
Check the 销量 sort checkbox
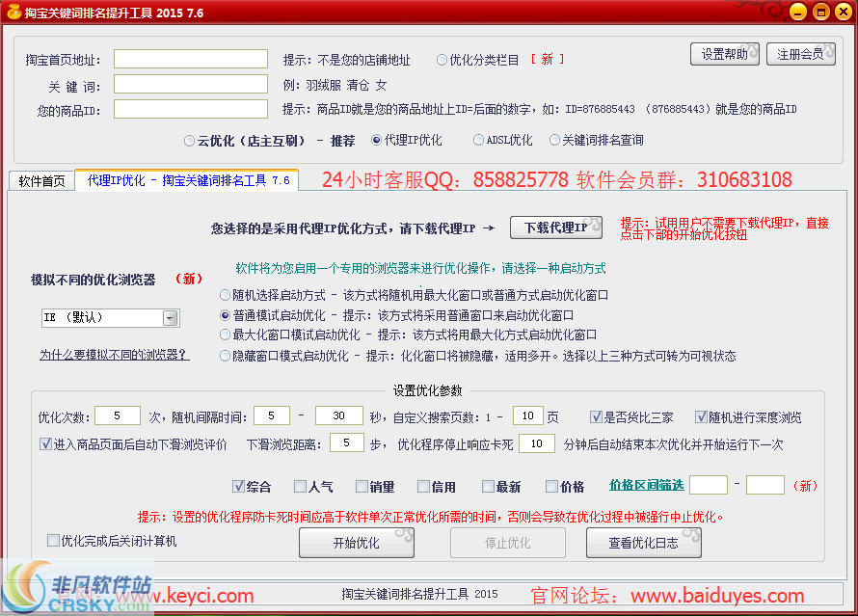click(362, 487)
